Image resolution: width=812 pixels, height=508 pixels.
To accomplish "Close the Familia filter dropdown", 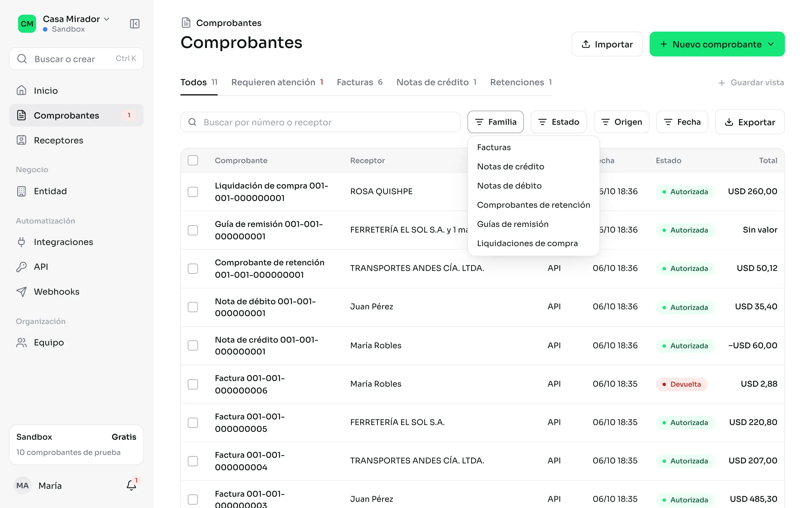I will pos(495,122).
